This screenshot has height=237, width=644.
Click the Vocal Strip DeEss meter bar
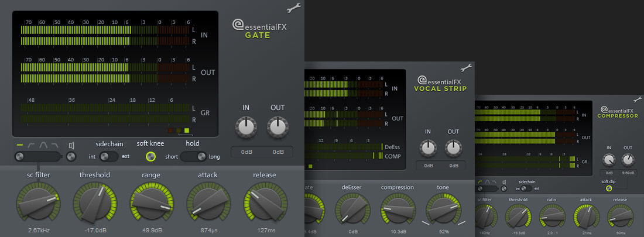tap(343, 147)
